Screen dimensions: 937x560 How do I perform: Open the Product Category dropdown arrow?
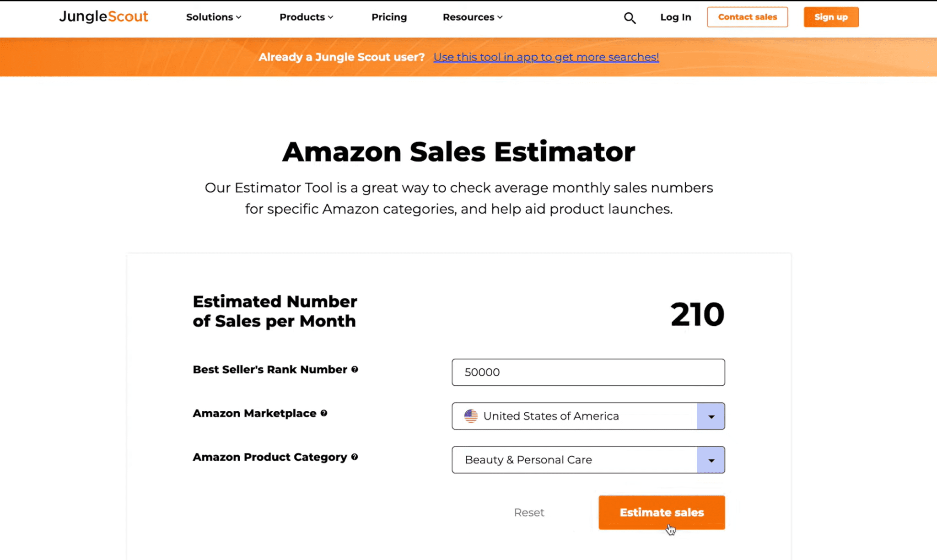711,460
